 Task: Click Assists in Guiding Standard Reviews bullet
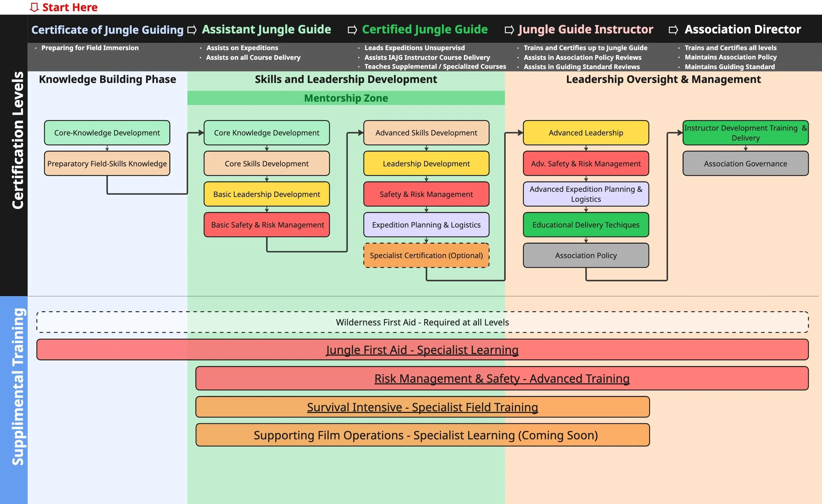[581, 67]
